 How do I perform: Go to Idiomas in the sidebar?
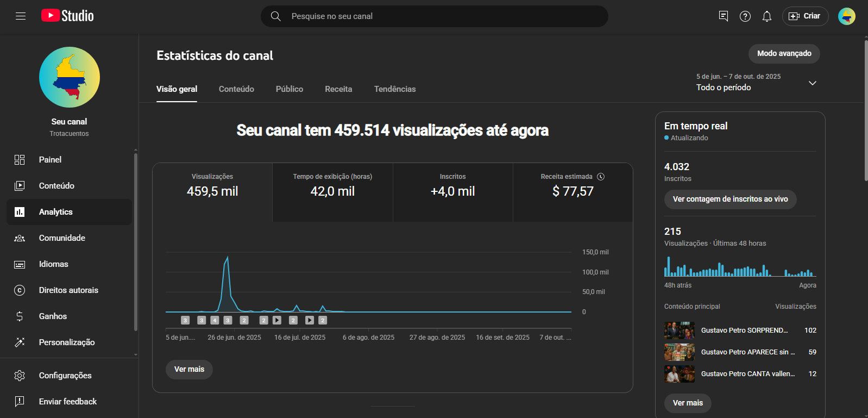coord(69,264)
